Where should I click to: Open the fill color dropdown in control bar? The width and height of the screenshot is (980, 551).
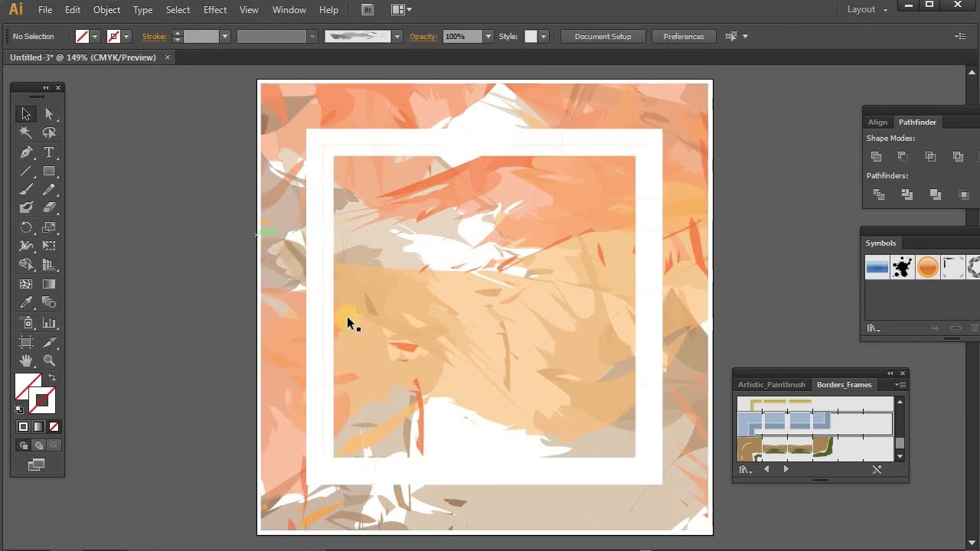pyautogui.click(x=96, y=36)
